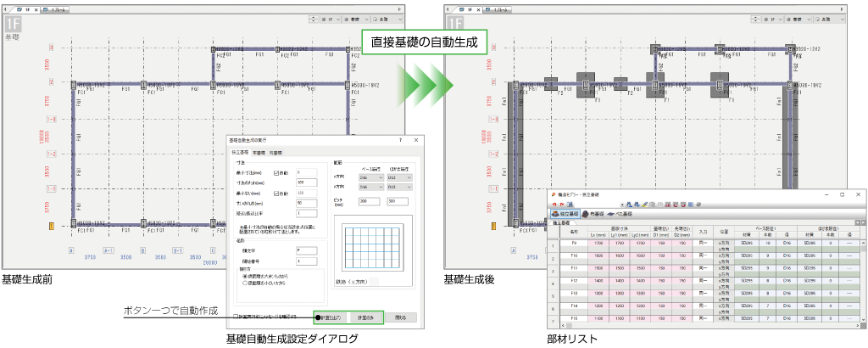Viewport: 868px width, 348px height.
Task: Select the 1F tab in the left view
Action: (x=24, y=10)
